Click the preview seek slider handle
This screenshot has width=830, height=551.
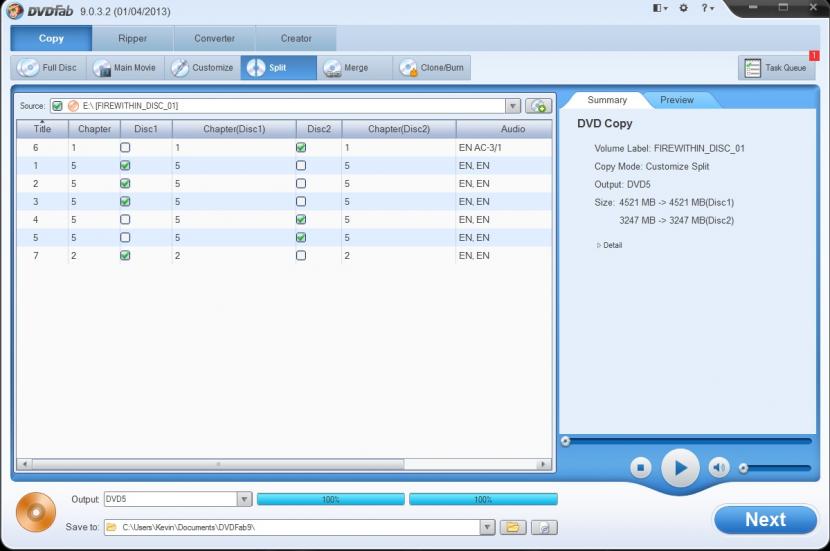pos(565,441)
